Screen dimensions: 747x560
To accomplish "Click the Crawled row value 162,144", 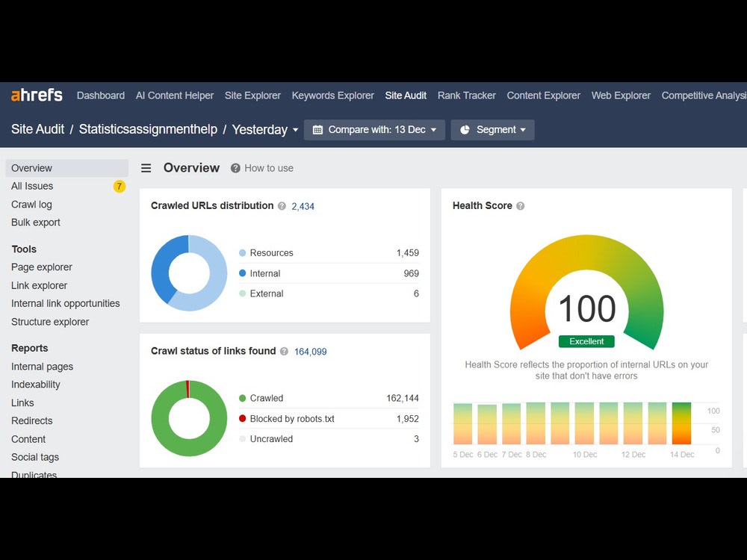I will click(x=403, y=398).
